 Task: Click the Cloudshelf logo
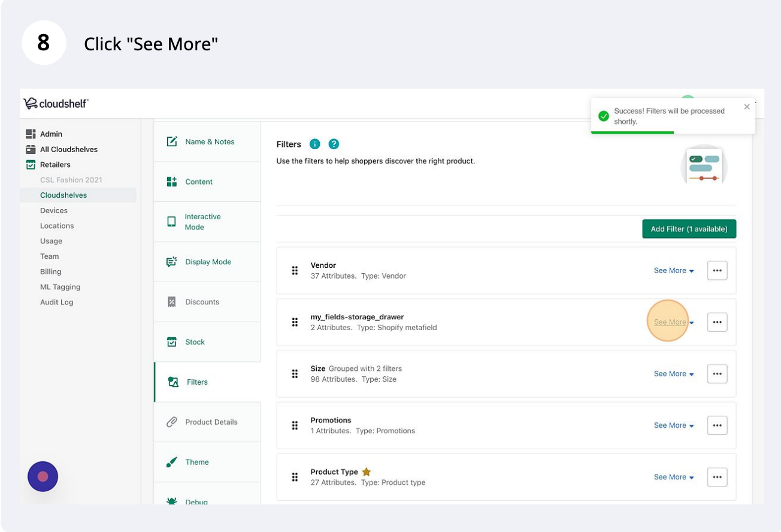[x=56, y=103]
